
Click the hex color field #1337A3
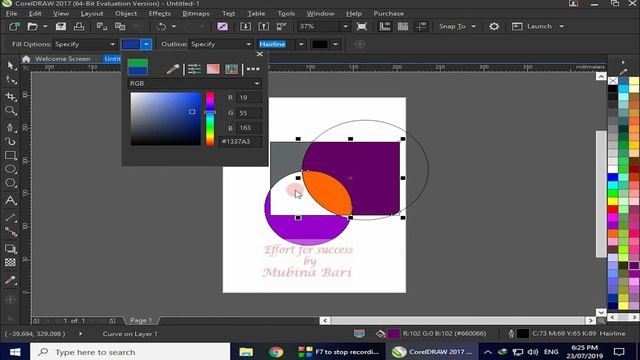(x=240, y=141)
